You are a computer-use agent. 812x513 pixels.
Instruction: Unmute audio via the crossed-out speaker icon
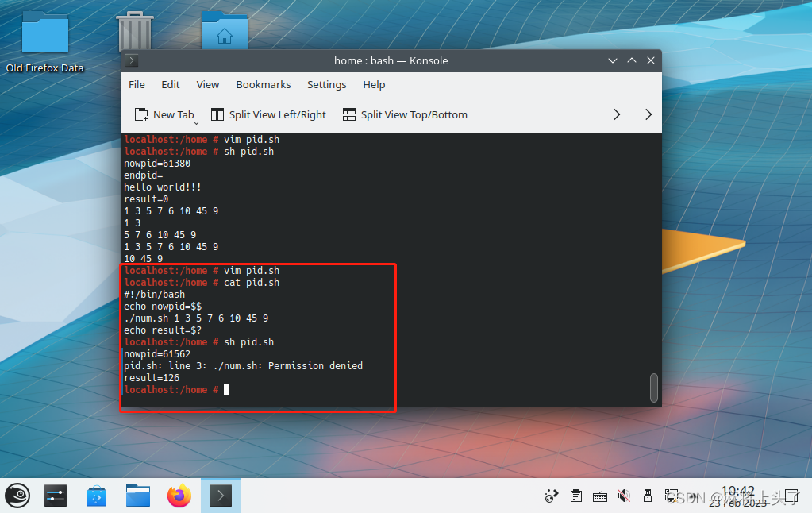coord(623,496)
